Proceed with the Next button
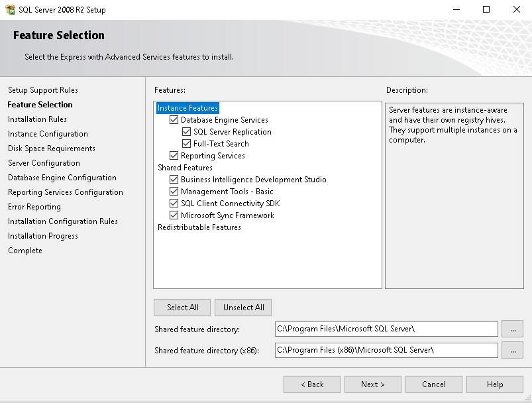 point(373,384)
